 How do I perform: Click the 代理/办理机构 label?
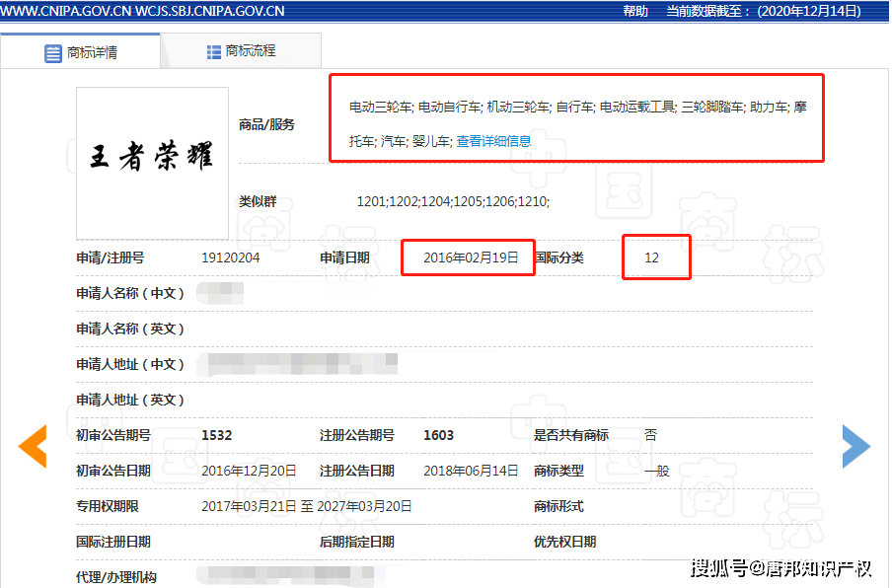coord(116,577)
